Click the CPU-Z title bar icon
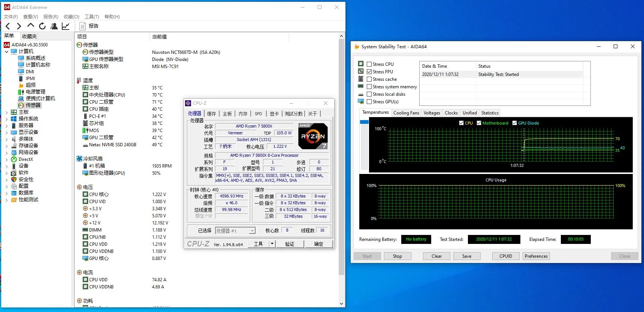This screenshot has width=644, height=312. click(188, 103)
